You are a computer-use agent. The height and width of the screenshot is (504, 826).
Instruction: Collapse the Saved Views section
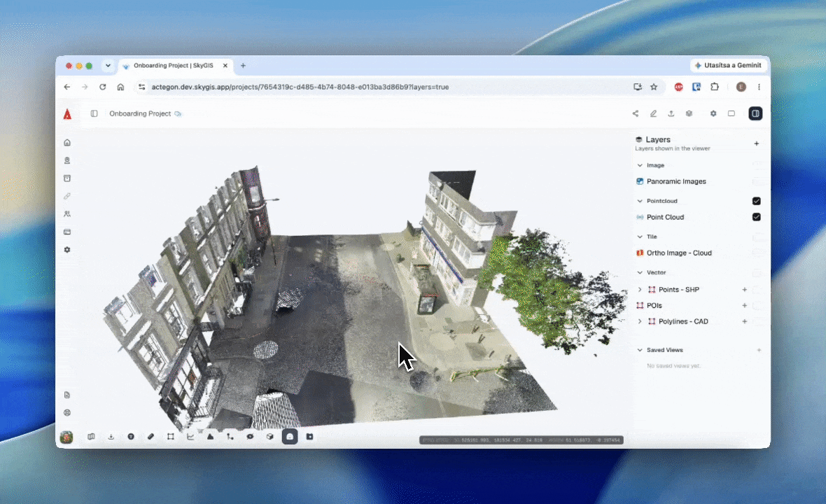click(x=640, y=350)
